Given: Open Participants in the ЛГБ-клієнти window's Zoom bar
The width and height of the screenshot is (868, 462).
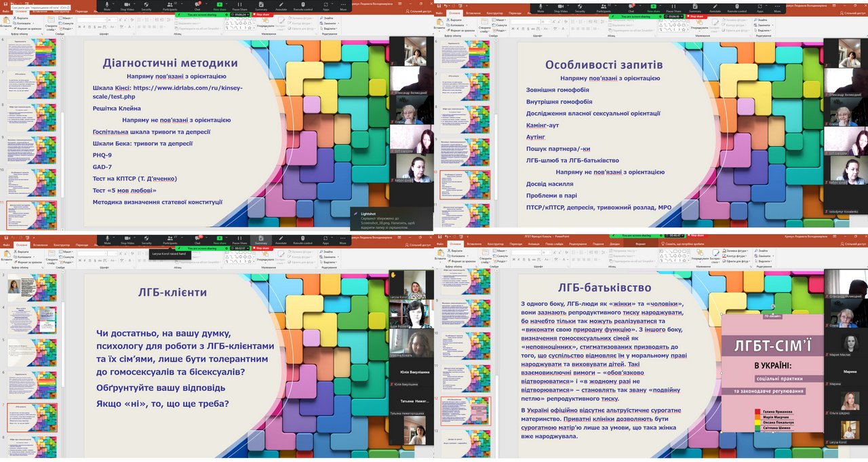Looking at the screenshot, I should [172, 239].
